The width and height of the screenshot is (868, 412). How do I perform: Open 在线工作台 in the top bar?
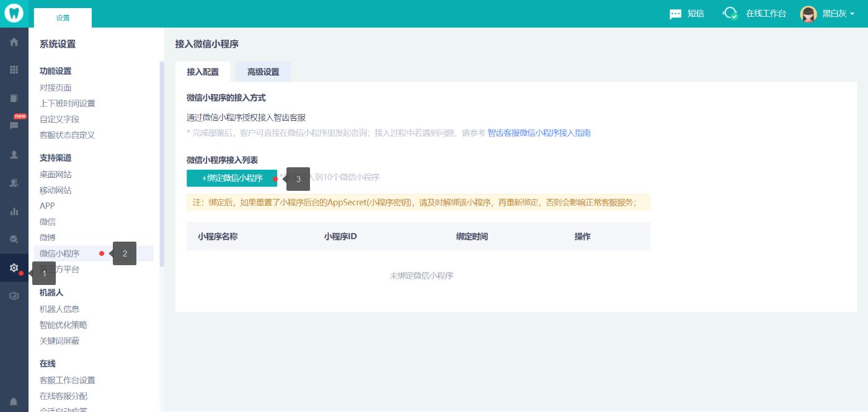766,14
